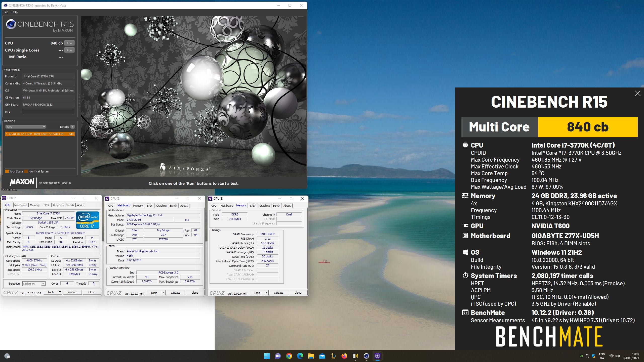Expand Tools dropdown arrow in Mainboard CPU-Z window

tap(163, 293)
